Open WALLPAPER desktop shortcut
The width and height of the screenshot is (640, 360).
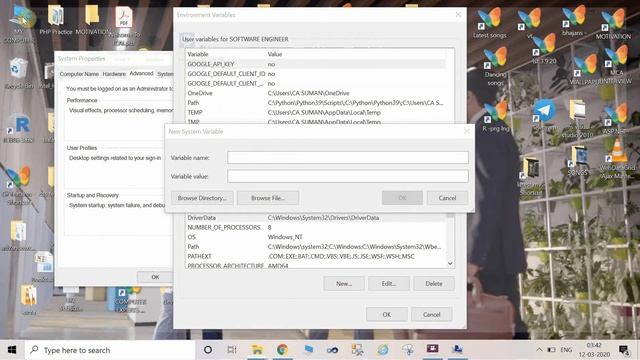(585, 69)
